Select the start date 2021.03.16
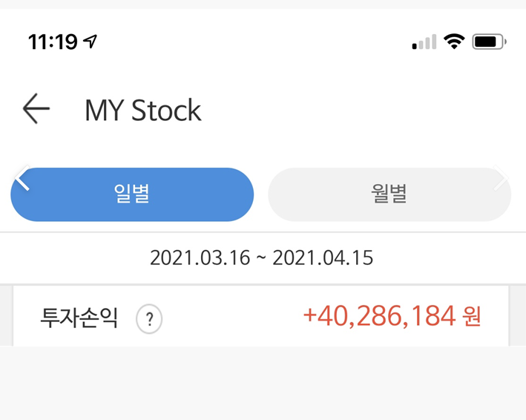 (199, 258)
